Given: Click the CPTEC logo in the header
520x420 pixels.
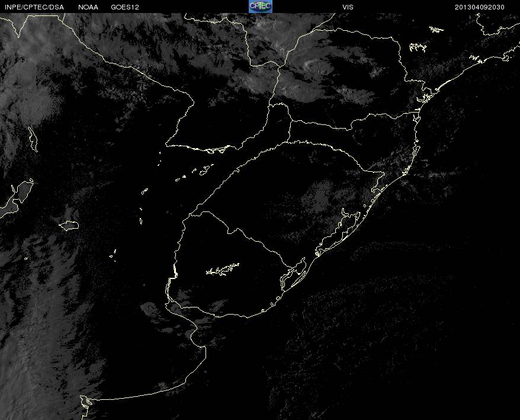Looking at the screenshot, I should pyautogui.click(x=261, y=7).
